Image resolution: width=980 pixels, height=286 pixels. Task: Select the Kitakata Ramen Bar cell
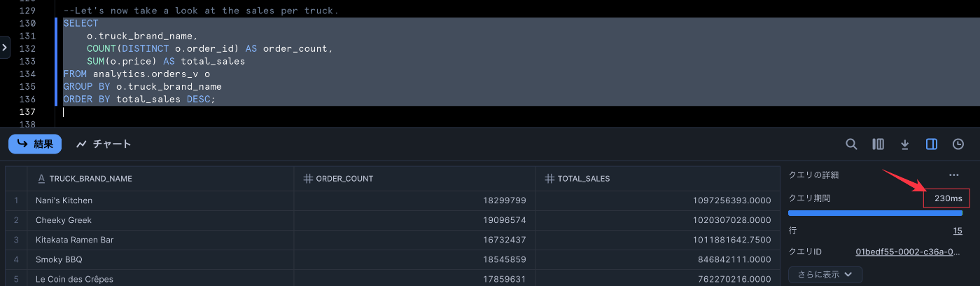pos(160,240)
